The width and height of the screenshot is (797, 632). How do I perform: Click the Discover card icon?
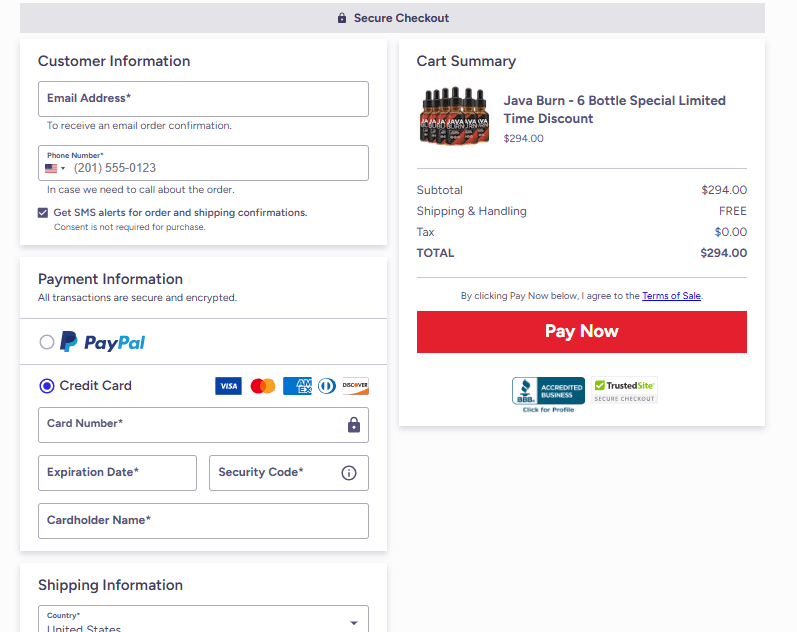(x=355, y=386)
